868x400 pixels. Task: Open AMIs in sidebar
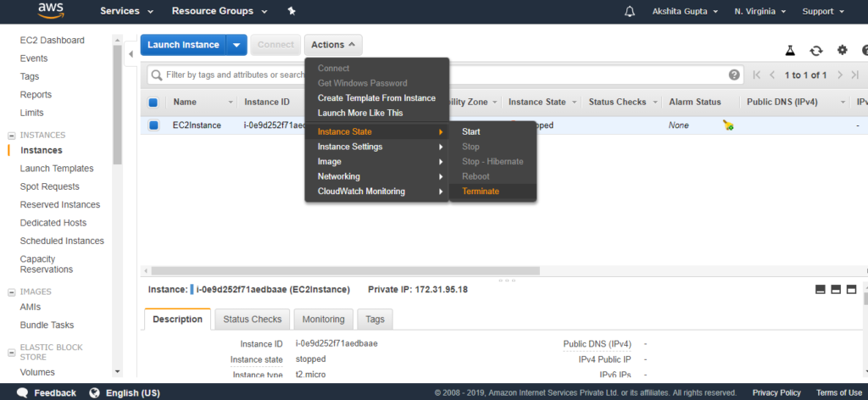coord(31,307)
